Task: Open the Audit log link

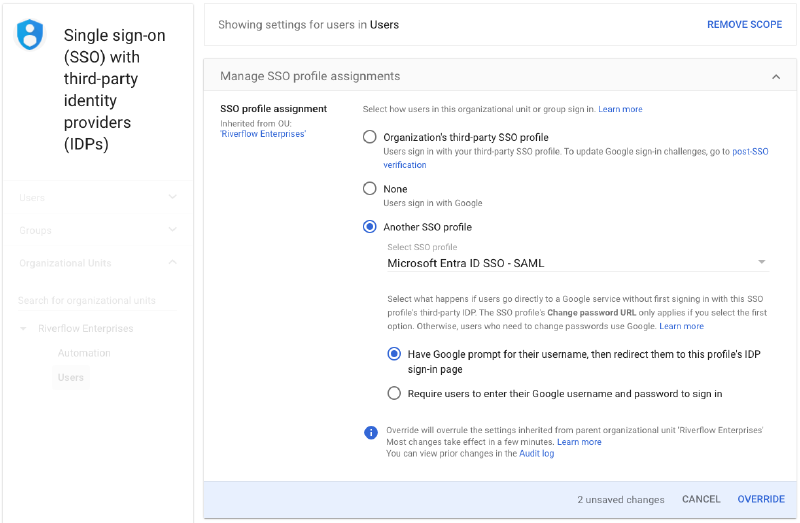Action: (536, 454)
